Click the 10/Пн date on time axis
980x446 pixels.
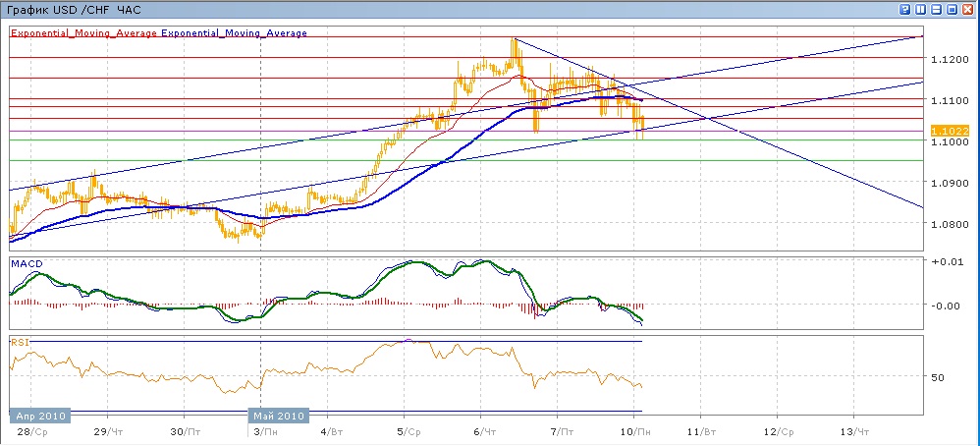coord(635,431)
